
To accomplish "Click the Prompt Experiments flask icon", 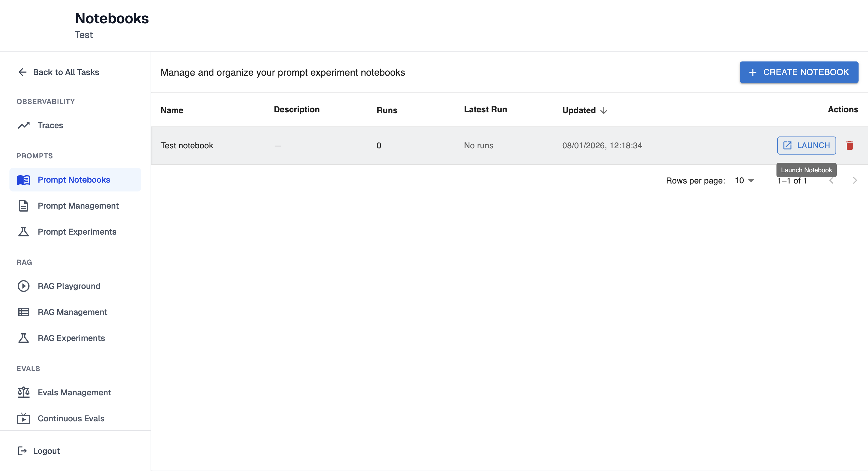I will (x=24, y=232).
